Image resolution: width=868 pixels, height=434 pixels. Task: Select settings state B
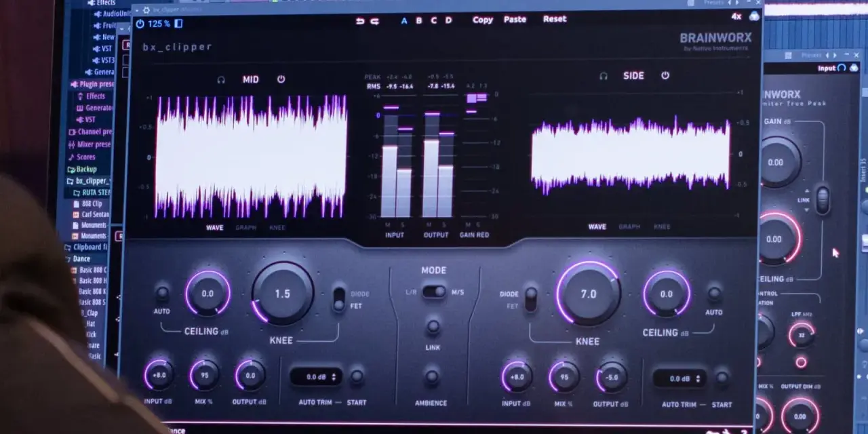(x=419, y=20)
